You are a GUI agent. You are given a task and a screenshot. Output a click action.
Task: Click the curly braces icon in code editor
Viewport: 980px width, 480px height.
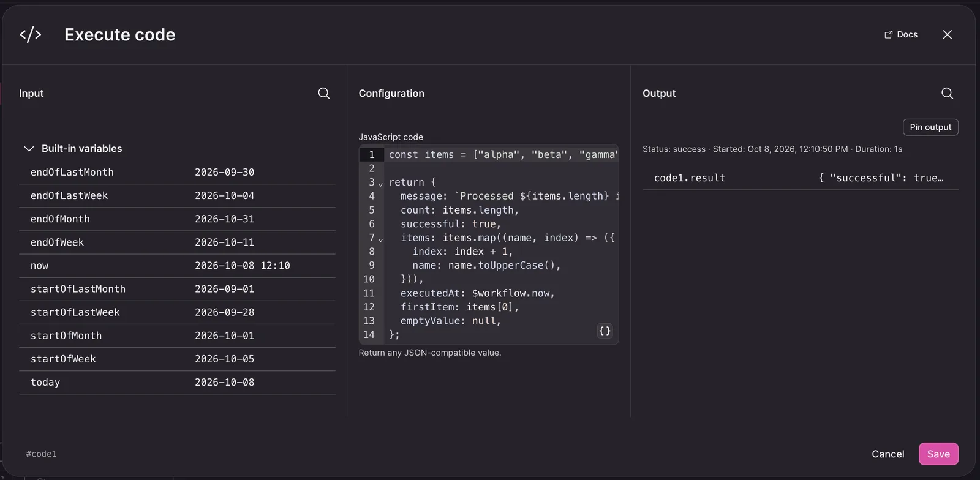tap(605, 331)
